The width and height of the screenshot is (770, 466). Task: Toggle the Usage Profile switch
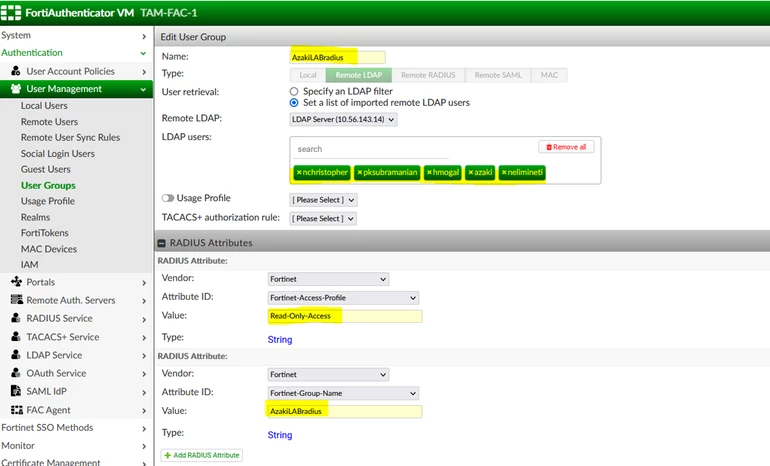[168, 198]
